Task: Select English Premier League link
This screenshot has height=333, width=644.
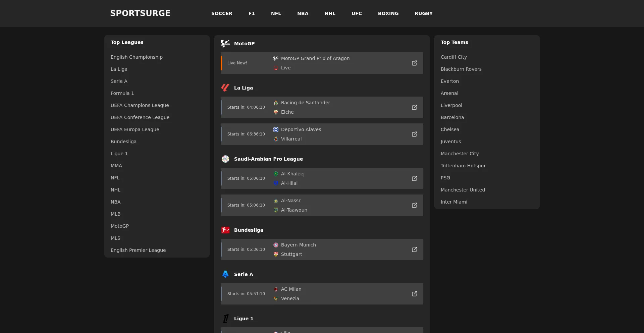Action: click(138, 250)
